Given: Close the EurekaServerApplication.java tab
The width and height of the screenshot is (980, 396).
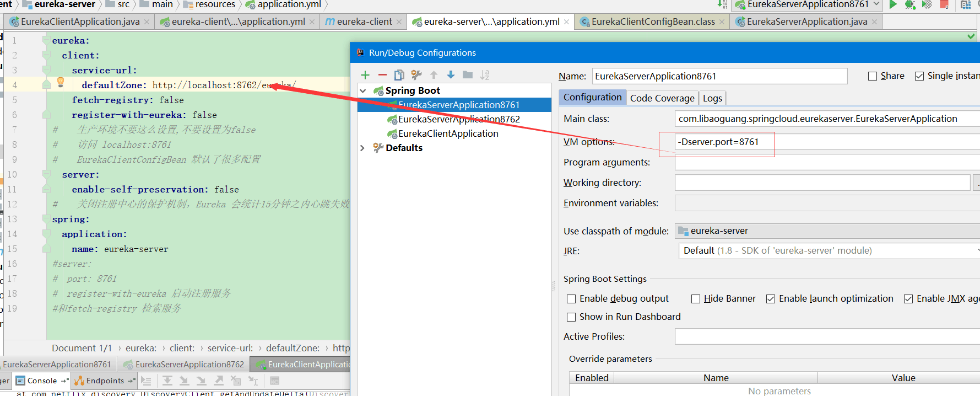Looking at the screenshot, I should (874, 22).
